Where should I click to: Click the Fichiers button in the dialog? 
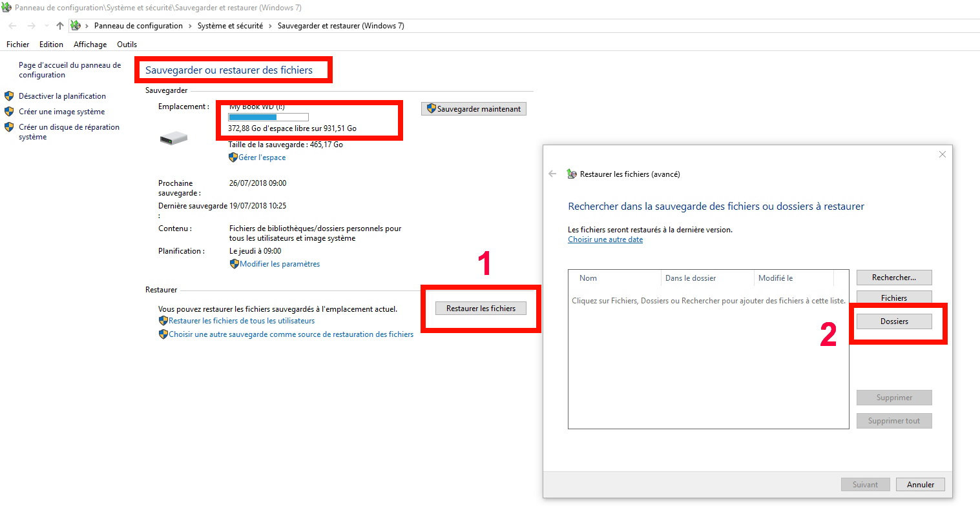point(894,298)
